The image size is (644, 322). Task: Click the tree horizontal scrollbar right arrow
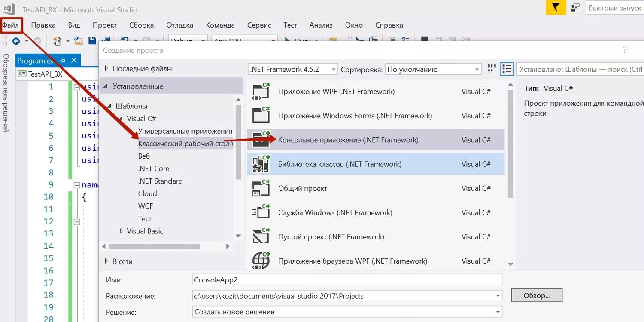click(x=228, y=247)
